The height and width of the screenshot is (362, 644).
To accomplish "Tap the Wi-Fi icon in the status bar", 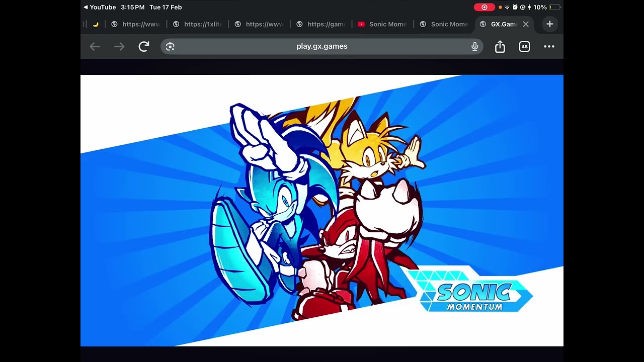I will [x=507, y=7].
